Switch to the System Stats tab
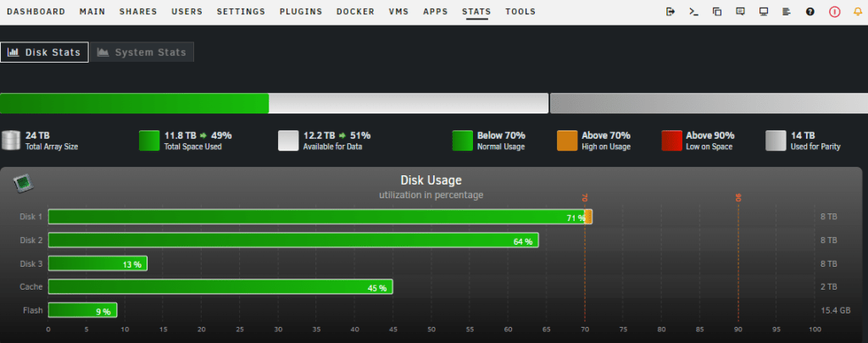The width and height of the screenshot is (868, 343). (142, 53)
